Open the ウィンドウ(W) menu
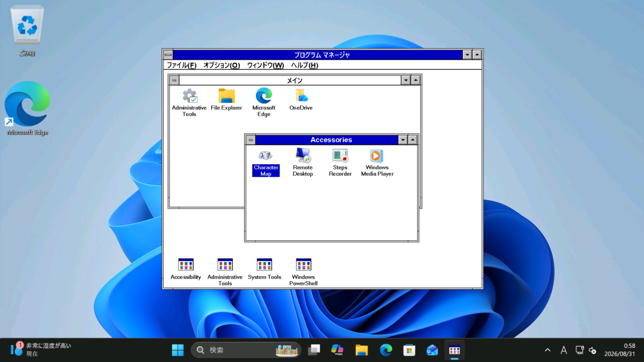 [x=265, y=65]
